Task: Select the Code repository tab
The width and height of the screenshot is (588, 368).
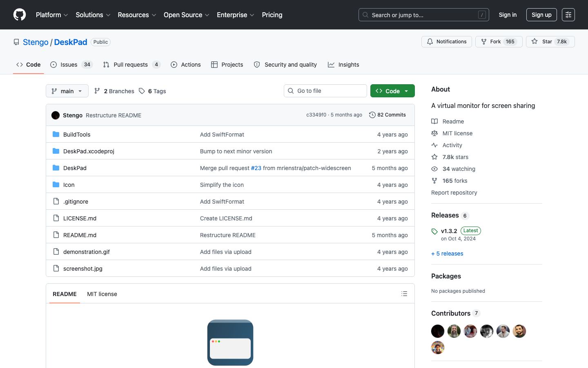Action: (29, 65)
